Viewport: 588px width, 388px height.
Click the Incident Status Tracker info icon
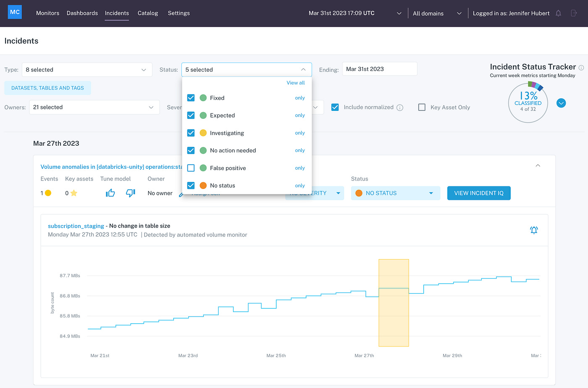pos(581,67)
